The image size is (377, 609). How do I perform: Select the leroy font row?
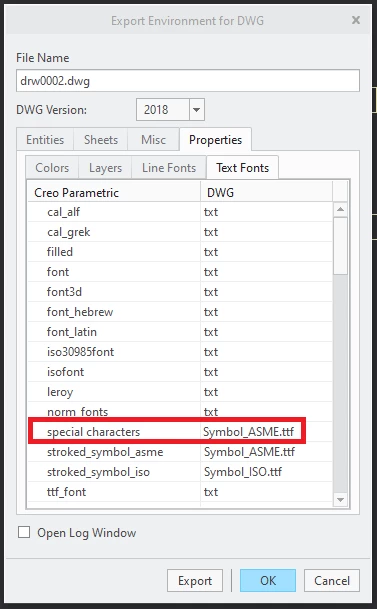click(180, 392)
